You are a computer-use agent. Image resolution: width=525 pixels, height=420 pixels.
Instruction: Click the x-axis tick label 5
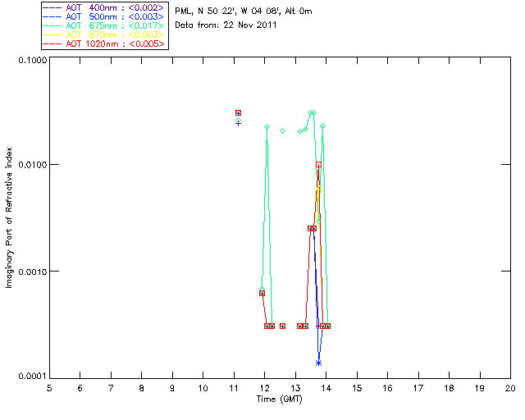49,388
